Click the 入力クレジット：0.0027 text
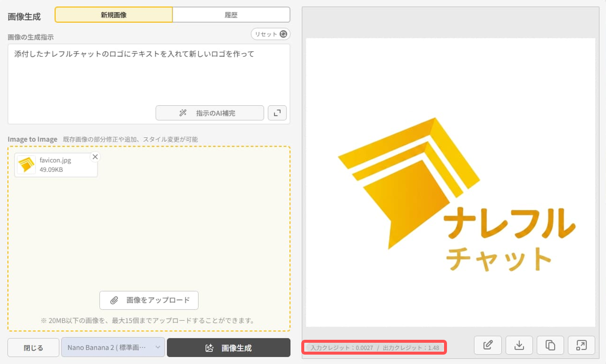Viewport: 606px width, 364px height. tap(342, 348)
